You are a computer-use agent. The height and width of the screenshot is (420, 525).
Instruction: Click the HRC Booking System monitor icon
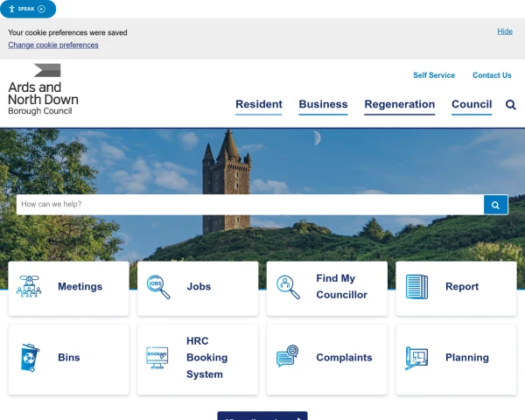(x=157, y=358)
